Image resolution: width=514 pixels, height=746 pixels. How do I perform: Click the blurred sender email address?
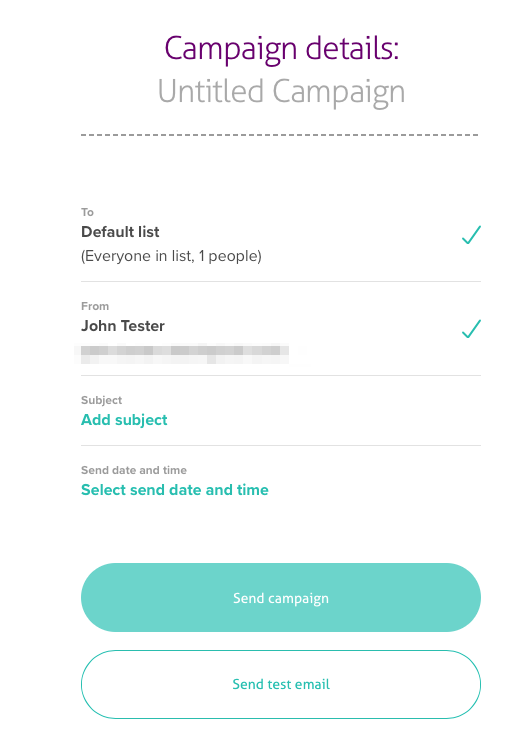click(x=185, y=354)
